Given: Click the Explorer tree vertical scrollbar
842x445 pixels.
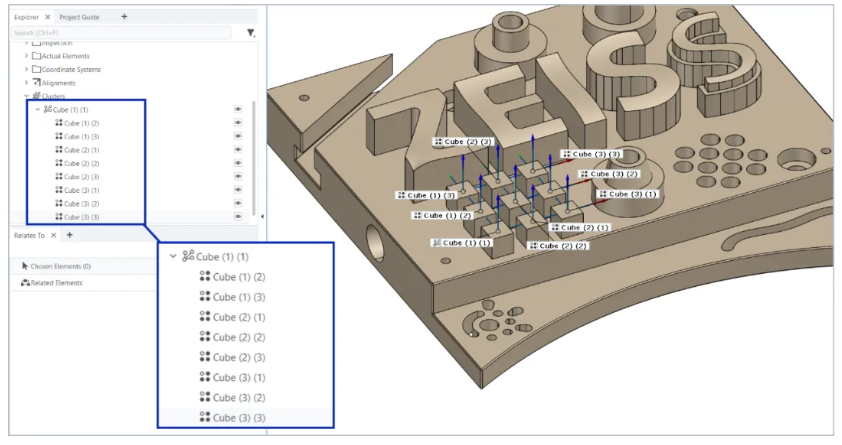Looking at the screenshot, I should coord(253,156).
